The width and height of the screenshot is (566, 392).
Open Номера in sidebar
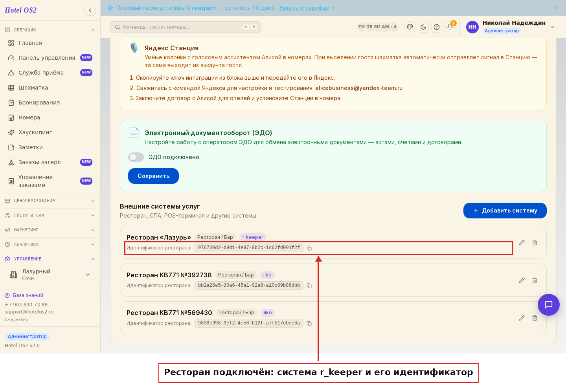tap(50, 117)
